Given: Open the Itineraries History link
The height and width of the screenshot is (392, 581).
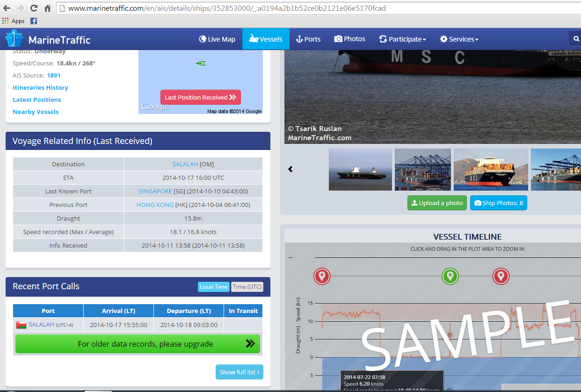Looking at the screenshot, I should pyautogui.click(x=40, y=87).
